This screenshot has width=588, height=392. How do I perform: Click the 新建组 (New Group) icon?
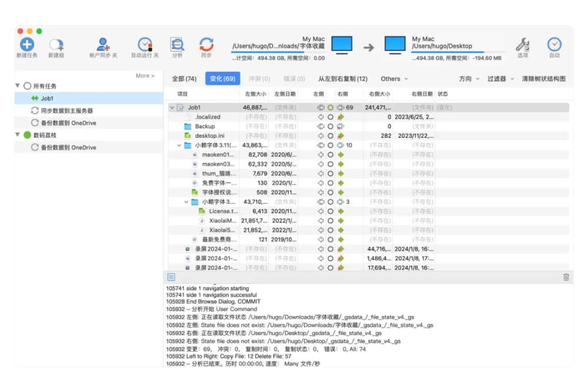[x=56, y=45]
